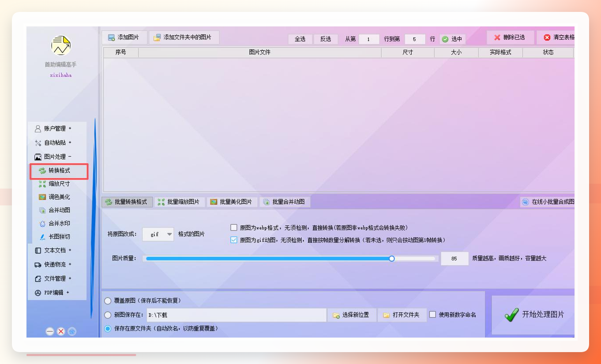The image size is (601, 364).
Task: Enable 原图为webp格式 checkbox
Action: tap(234, 228)
